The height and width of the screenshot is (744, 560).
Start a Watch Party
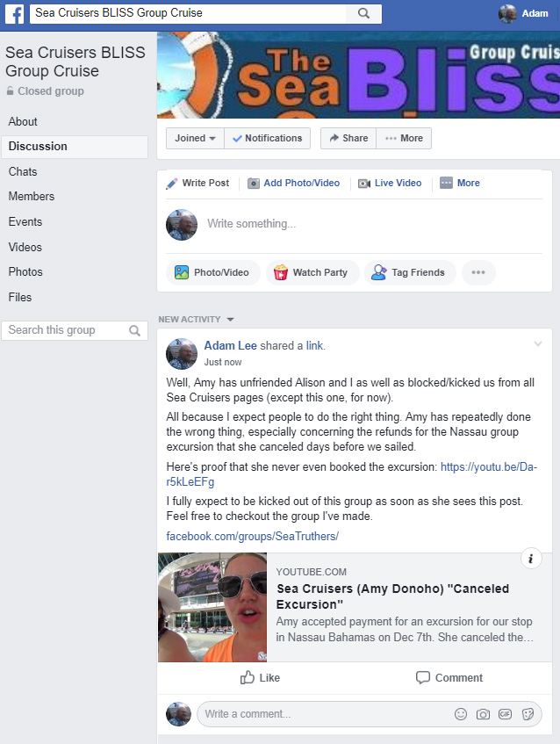coord(312,272)
